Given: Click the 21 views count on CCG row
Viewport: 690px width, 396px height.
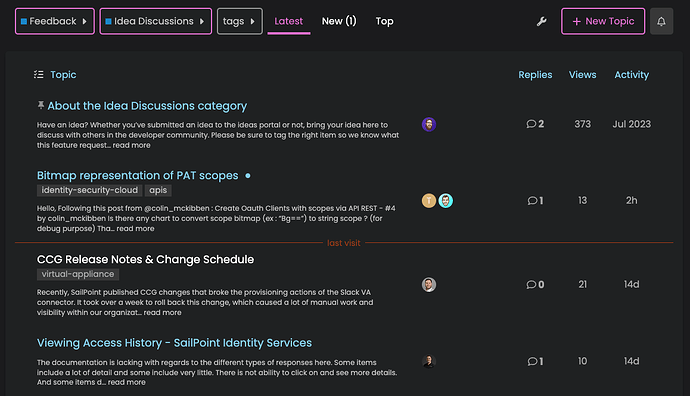Looking at the screenshot, I should point(583,285).
